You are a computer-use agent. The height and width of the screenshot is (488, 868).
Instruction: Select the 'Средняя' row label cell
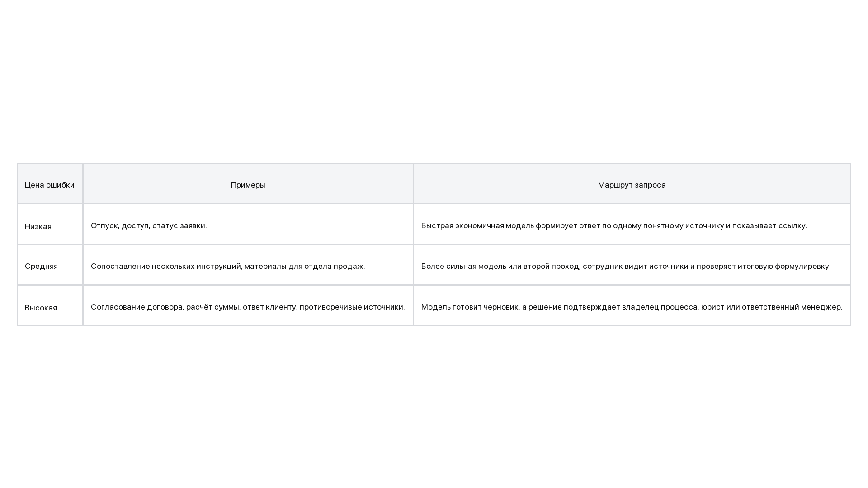click(50, 265)
